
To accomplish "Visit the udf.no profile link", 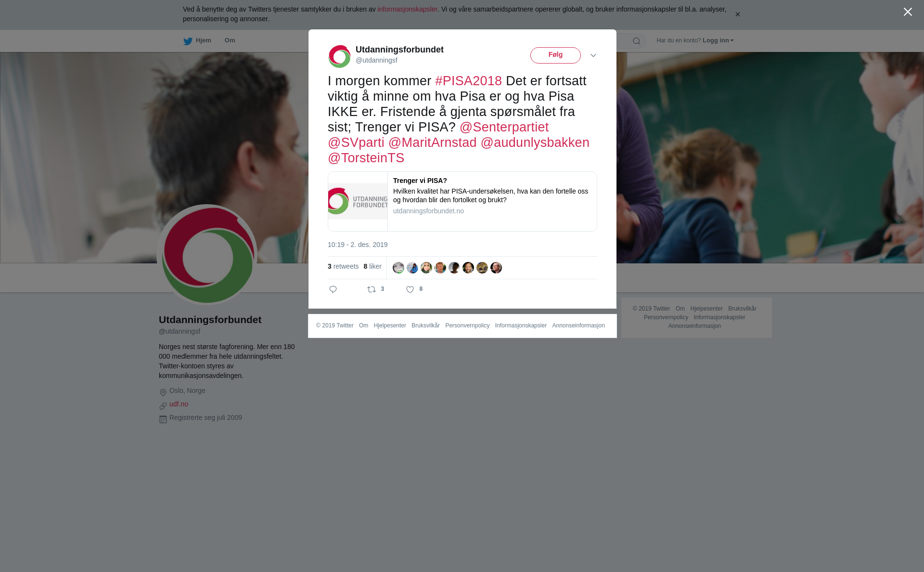I will point(179,404).
